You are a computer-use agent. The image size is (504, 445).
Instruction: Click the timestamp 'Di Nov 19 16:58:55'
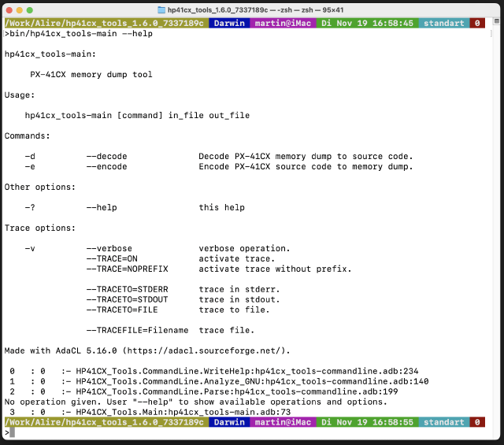pos(368,422)
